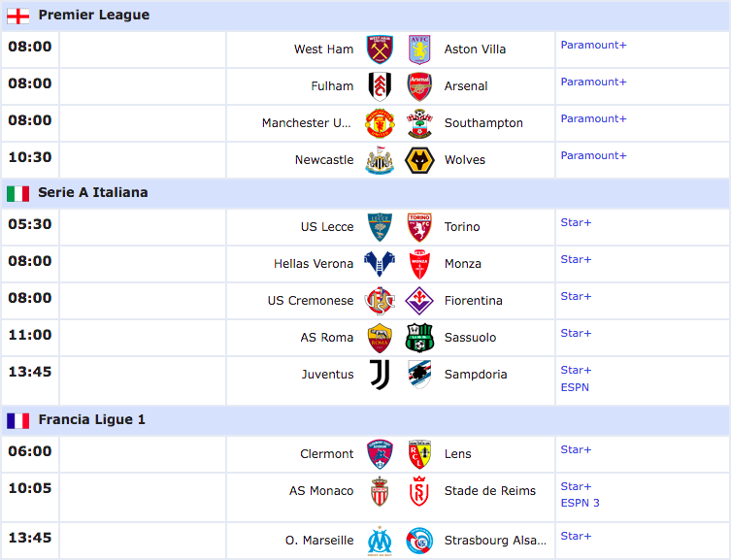
Task: Click the Italian flag beside Serie A
Action: click(x=18, y=193)
